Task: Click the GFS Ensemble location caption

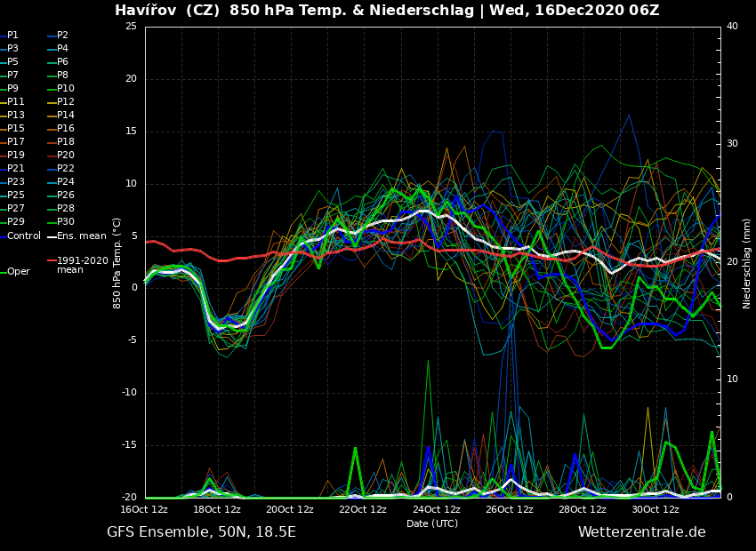Action: tap(201, 532)
